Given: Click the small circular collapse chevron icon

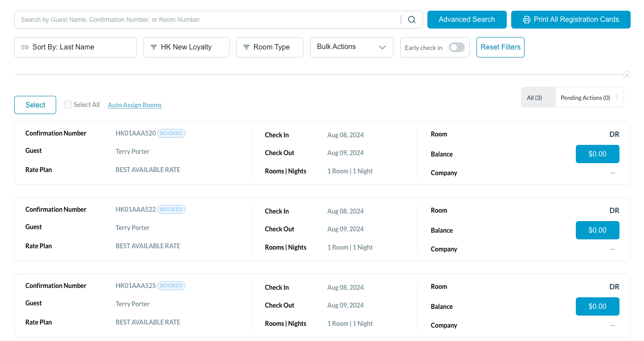Looking at the screenshot, I should tap(627, 74).
